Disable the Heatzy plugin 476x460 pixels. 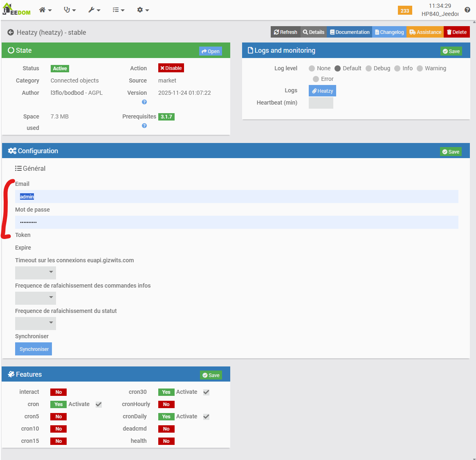pos(171,68)
